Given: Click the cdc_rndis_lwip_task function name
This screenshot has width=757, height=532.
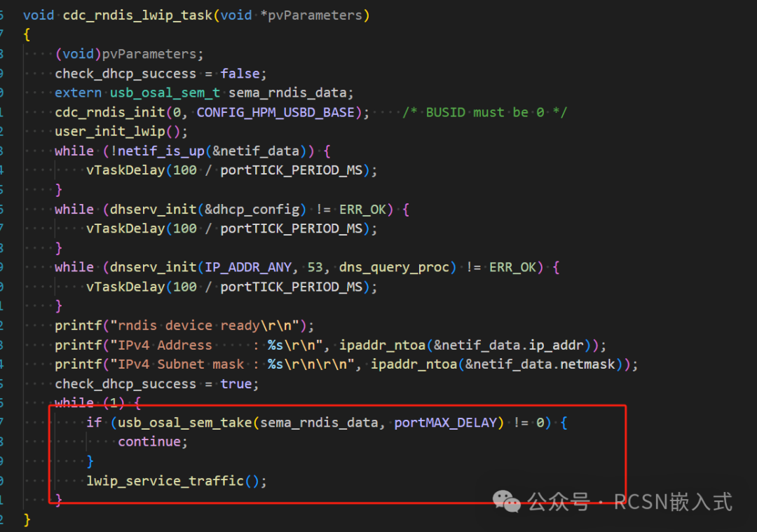Looking at the screenshot, I should tap(137, 15).
